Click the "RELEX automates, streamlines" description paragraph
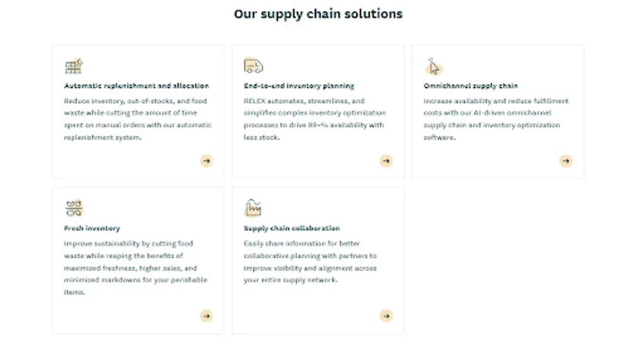644x346 pixels. [314, 119]
